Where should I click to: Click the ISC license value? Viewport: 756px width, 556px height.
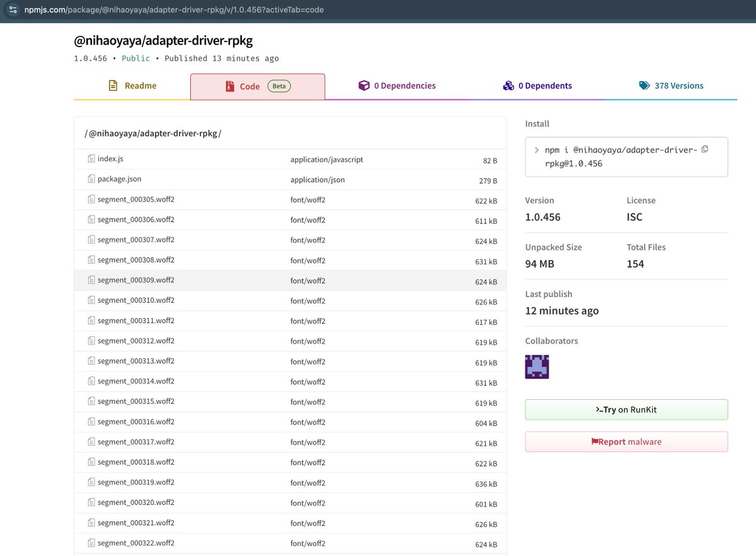tap(634, 217)
